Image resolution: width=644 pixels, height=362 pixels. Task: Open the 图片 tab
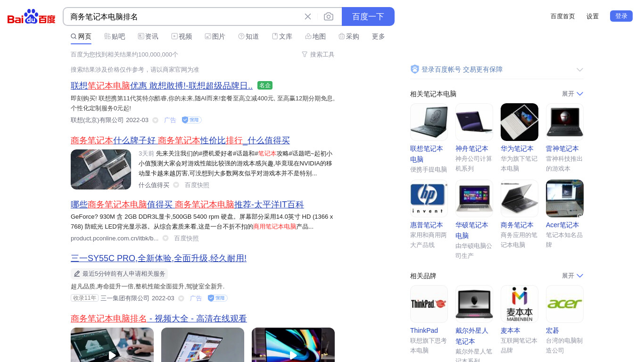tap(215, 36)
